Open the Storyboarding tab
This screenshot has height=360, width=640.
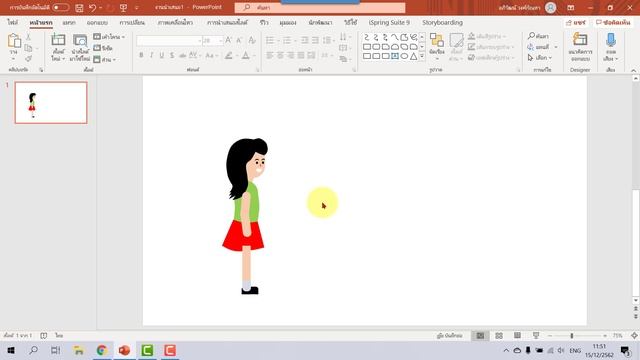pos(442,22)
